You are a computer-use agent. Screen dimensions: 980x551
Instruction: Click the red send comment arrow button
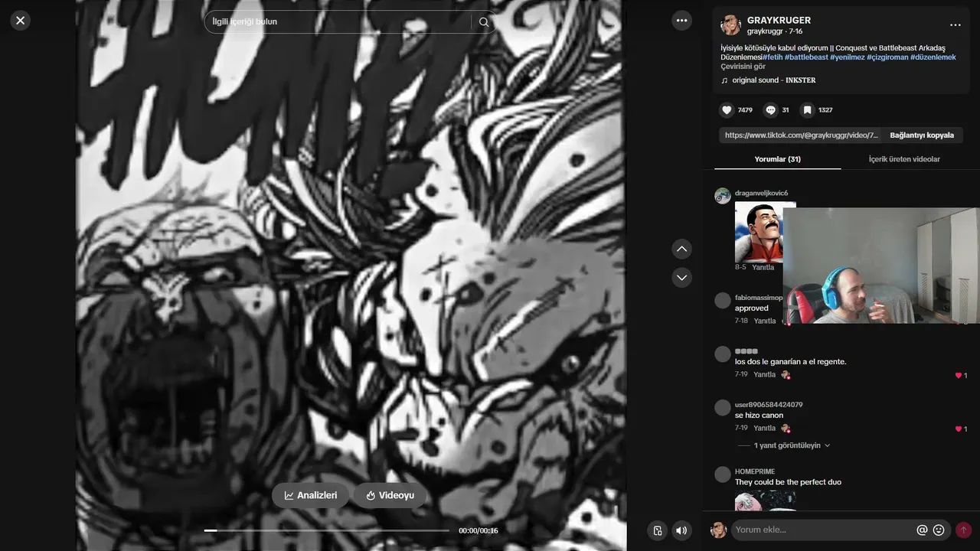[963, 530]
